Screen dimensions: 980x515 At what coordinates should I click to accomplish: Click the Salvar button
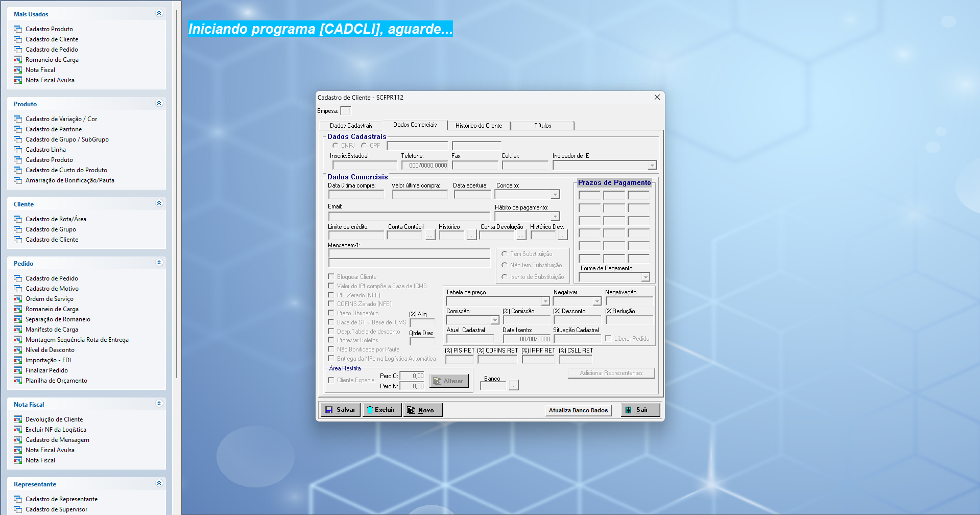click(x=341, y=410)
